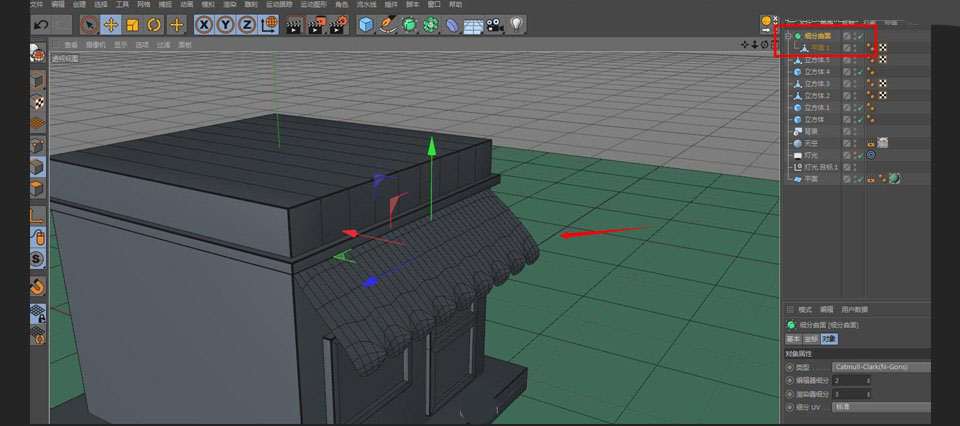The image size is (960, 426).
Task: Switch to the 坐标 attribute tab
Action: [x=811, y=339]
